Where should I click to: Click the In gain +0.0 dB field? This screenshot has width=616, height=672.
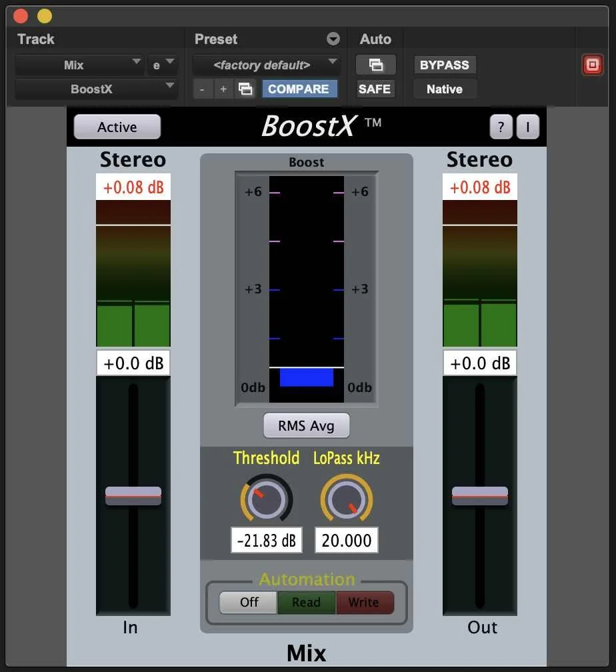tap(133, 363)
